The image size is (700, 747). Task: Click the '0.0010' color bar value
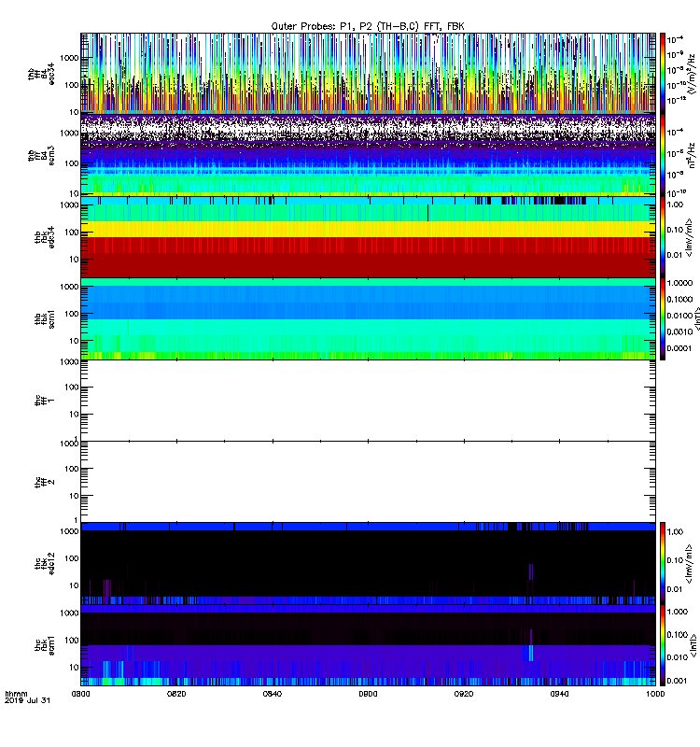click(679, 331)
